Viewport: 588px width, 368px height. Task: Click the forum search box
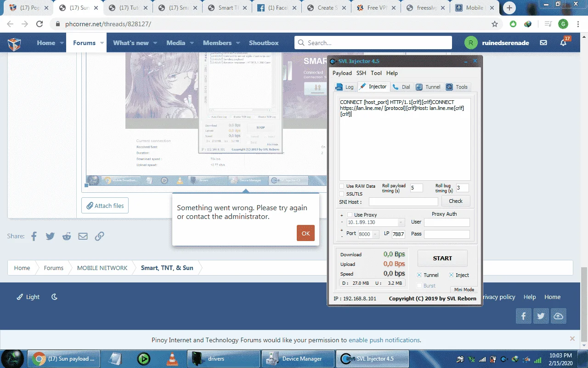point(373,43)
